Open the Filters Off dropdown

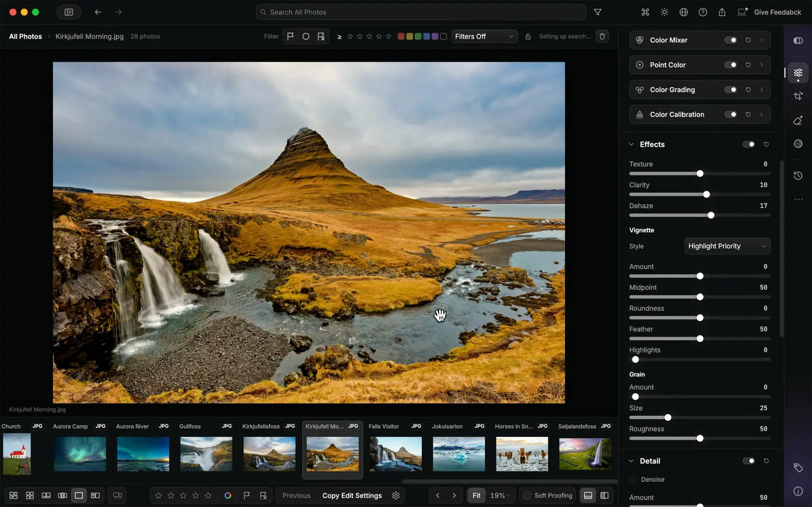484,36
